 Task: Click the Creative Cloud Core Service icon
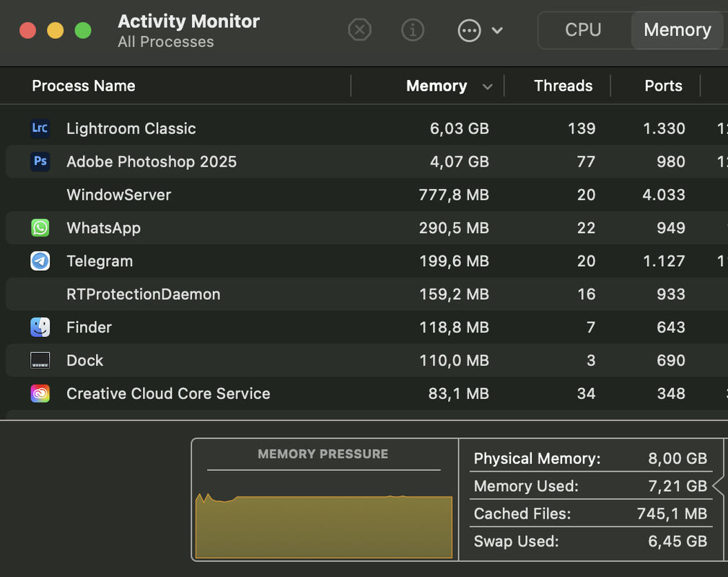click(x=40, y=394)
